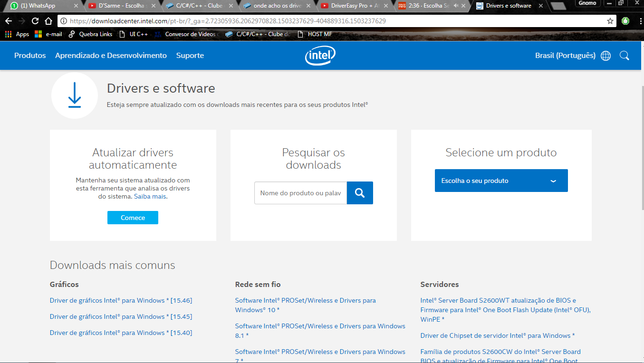Viewport: 644px width, 363px height.
Task: Open the UI C++ bookmark
Action: pos(134,34)
